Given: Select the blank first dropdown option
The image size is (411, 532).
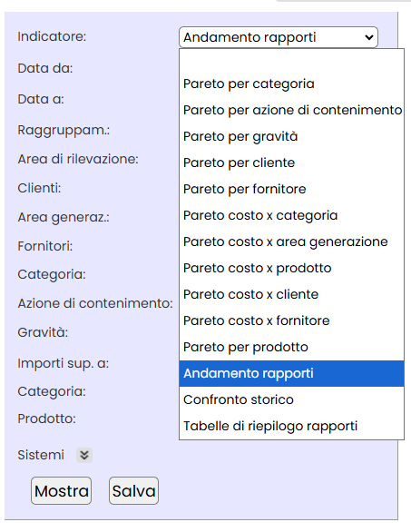Looking at the screenshot, I should point(291,60).
